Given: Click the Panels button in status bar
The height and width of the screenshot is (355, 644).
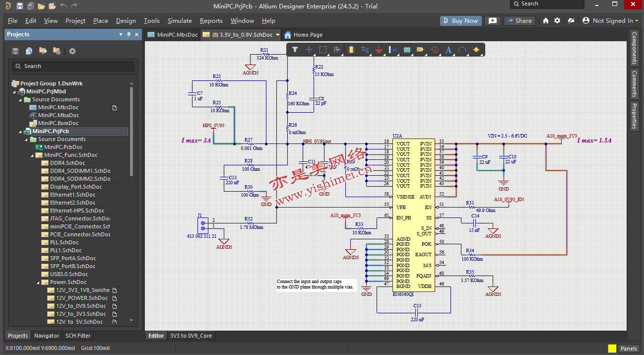Looking at the screenshot, I should (x=629, y=349).
